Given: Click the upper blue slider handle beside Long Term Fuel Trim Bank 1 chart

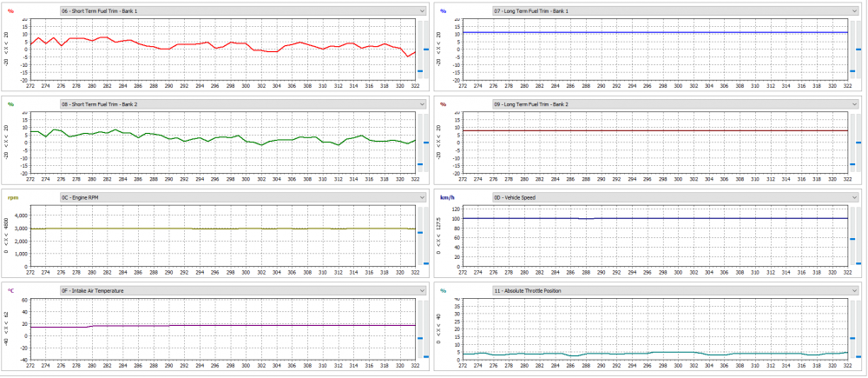Looking at the screenshot, I should [858, 50].
